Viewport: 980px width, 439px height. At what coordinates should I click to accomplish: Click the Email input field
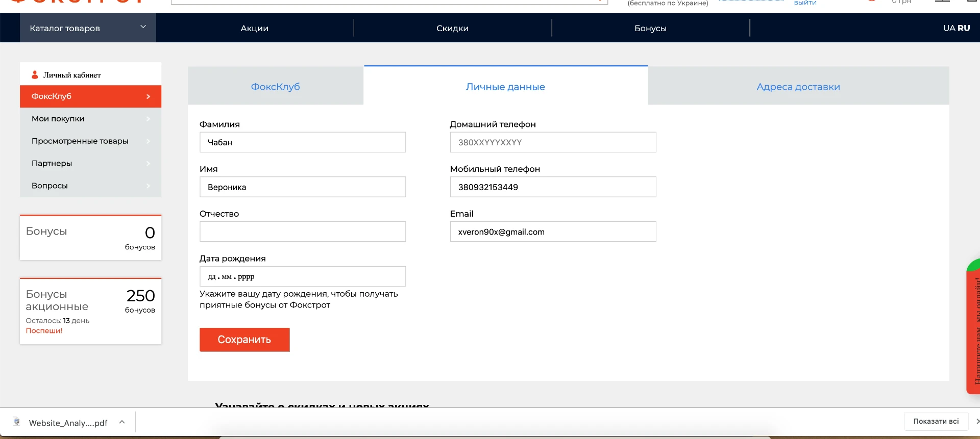553,231
